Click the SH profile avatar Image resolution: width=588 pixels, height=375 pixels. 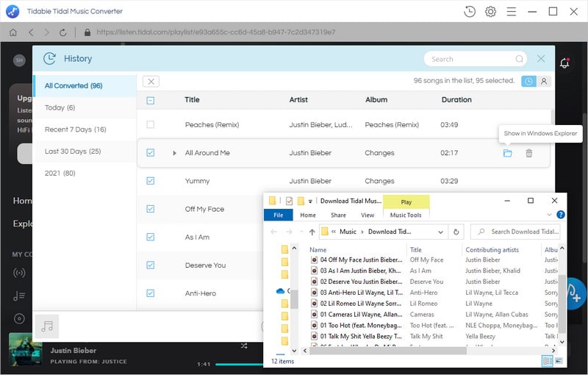(20, 60)
